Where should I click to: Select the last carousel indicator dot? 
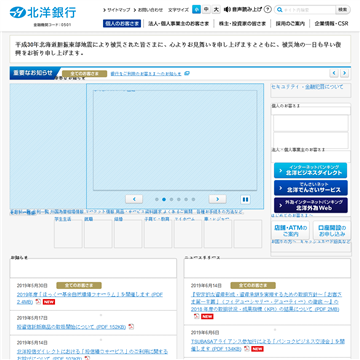click(x=193, y=199)
